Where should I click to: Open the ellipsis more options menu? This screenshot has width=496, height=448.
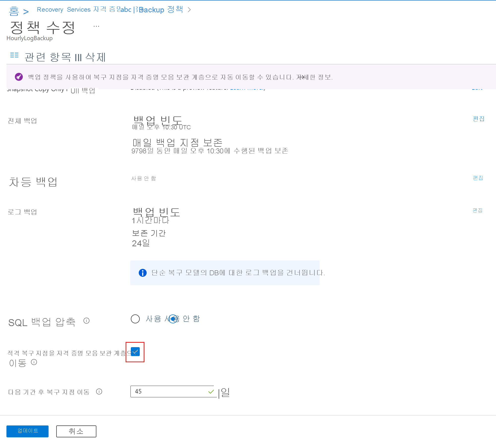coord(96,26)
